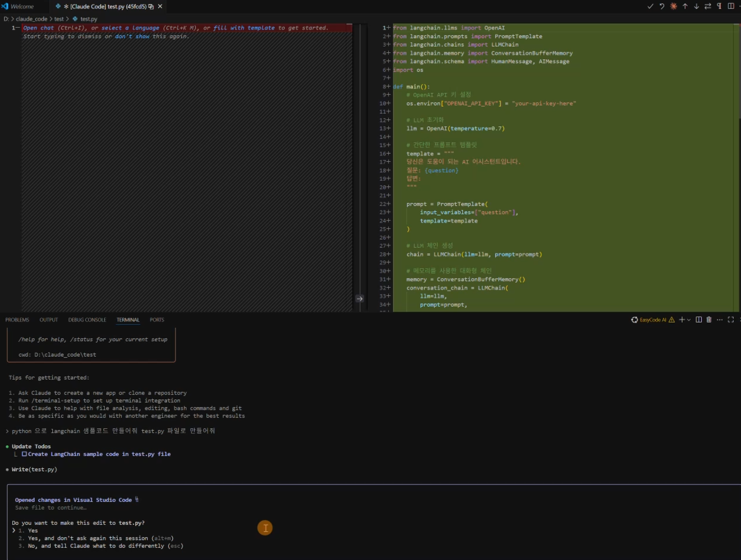The width and height of the screenshot is (741, 560).
Task: Click the revert/discard arrow icon in diff toolbar
Action: tap(662, 6)
